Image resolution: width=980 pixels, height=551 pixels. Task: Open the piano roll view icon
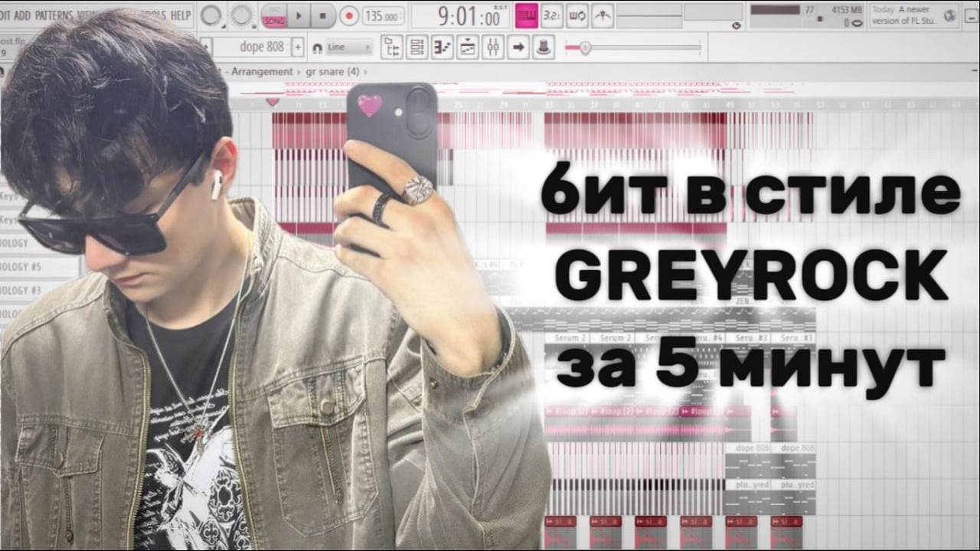[443, 47]
